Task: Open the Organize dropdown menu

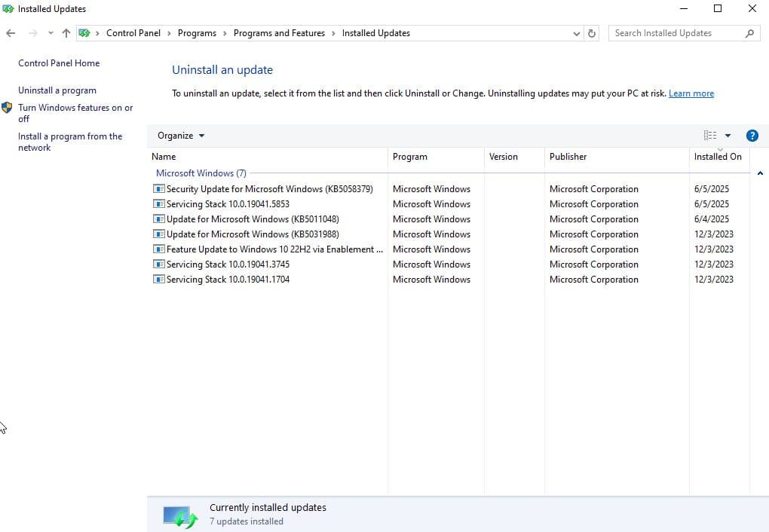Action: point(181,136)
